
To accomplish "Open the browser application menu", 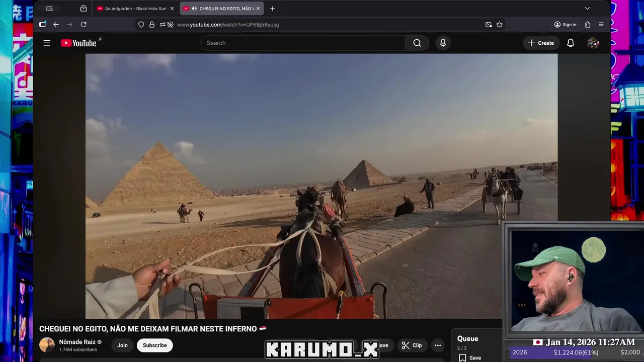I will [601, 25].
